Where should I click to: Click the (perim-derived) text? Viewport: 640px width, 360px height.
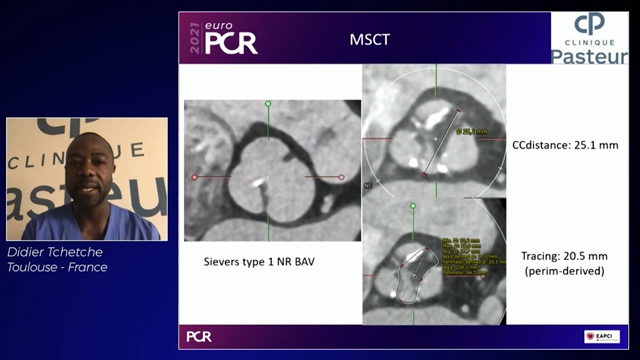pos(564,271)
